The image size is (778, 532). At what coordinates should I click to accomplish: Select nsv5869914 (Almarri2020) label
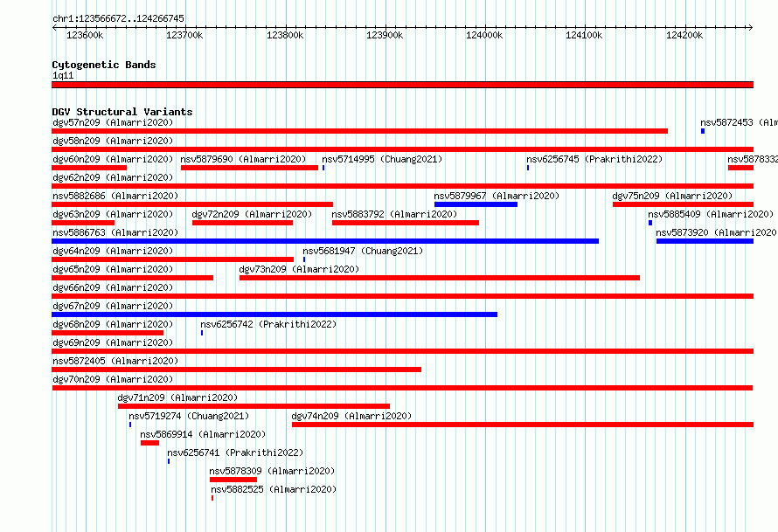(203, 434)
